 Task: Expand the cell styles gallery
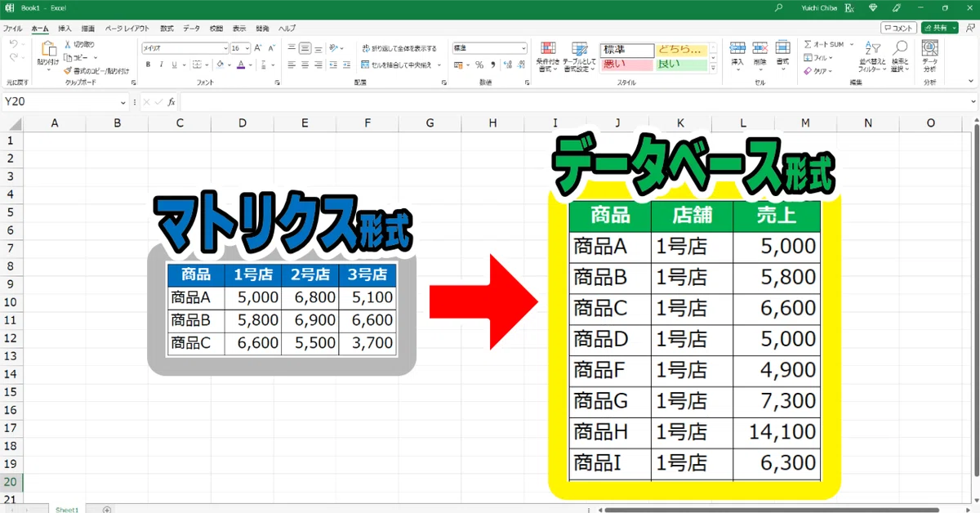[714, 69]
